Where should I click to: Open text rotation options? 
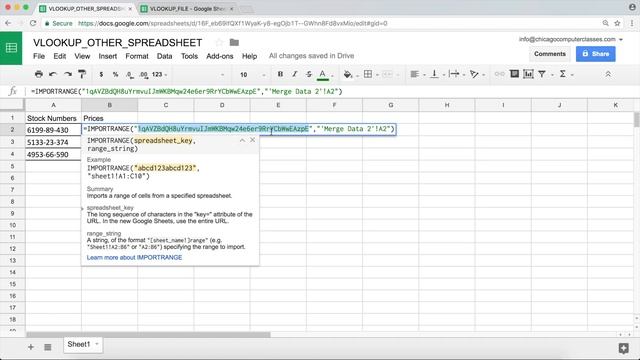474,74
